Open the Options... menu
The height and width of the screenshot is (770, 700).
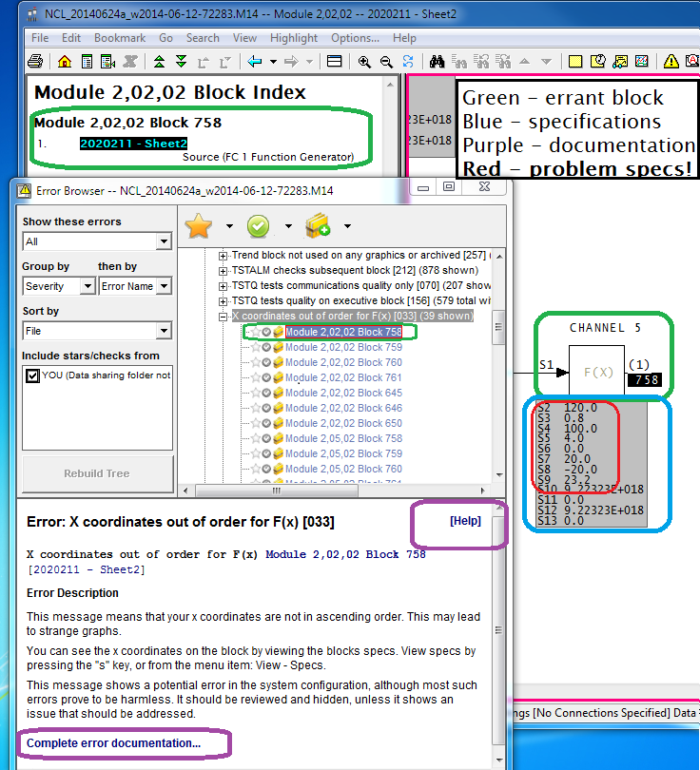pos(355,38)
